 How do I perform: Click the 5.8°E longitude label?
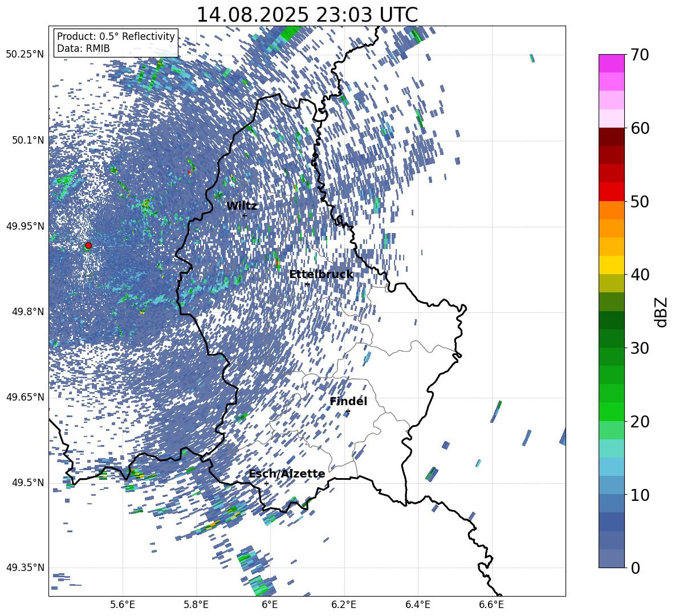pyautogui.click(x=196, y=605)
